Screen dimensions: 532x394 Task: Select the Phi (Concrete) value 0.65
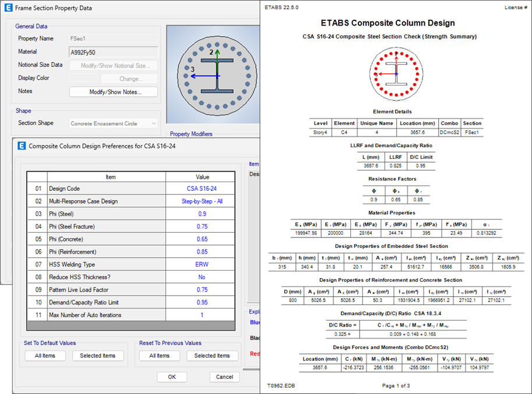tap(200, 239)
